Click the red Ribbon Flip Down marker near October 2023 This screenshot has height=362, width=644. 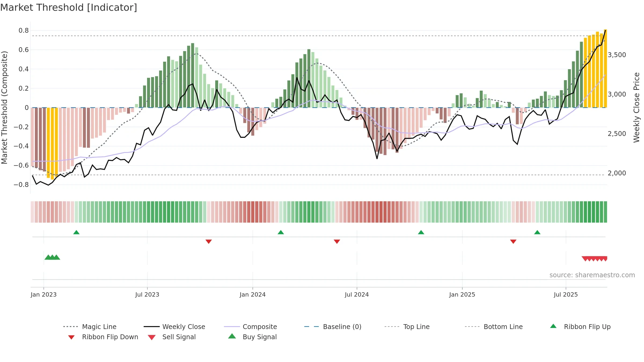[209, 242]
